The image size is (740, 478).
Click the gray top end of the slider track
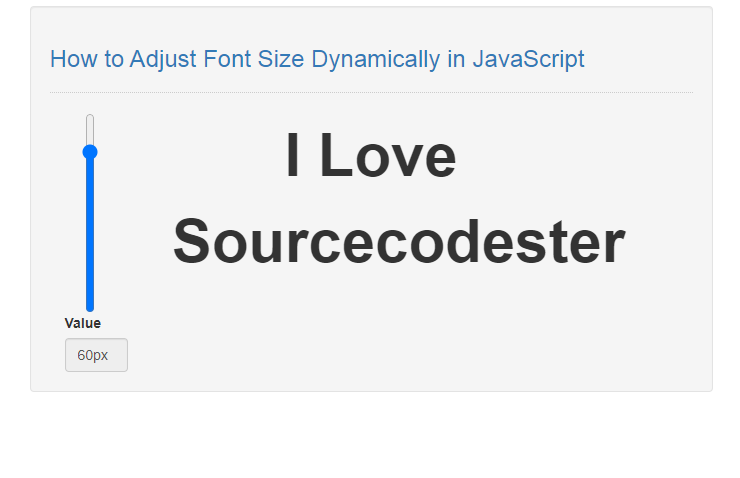90,121
